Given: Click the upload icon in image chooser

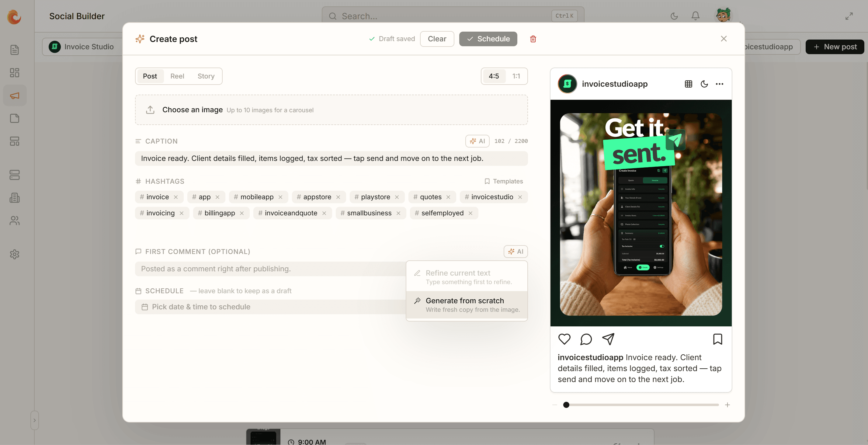Looking at the screenshot, I should pyautogui.click(x=150, y=110).
